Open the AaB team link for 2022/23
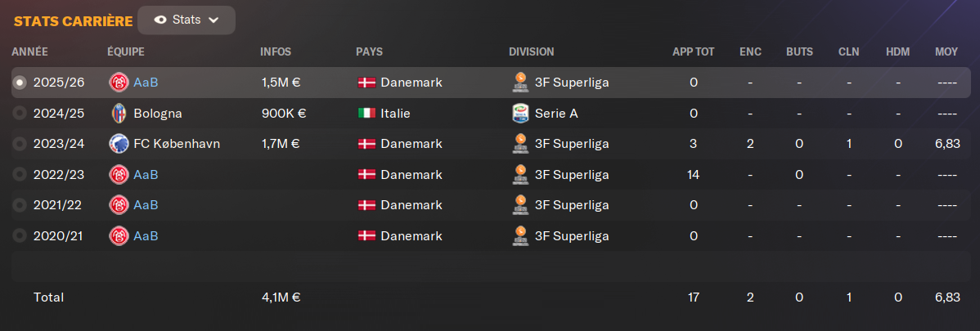980x331 pixels. 146,175
